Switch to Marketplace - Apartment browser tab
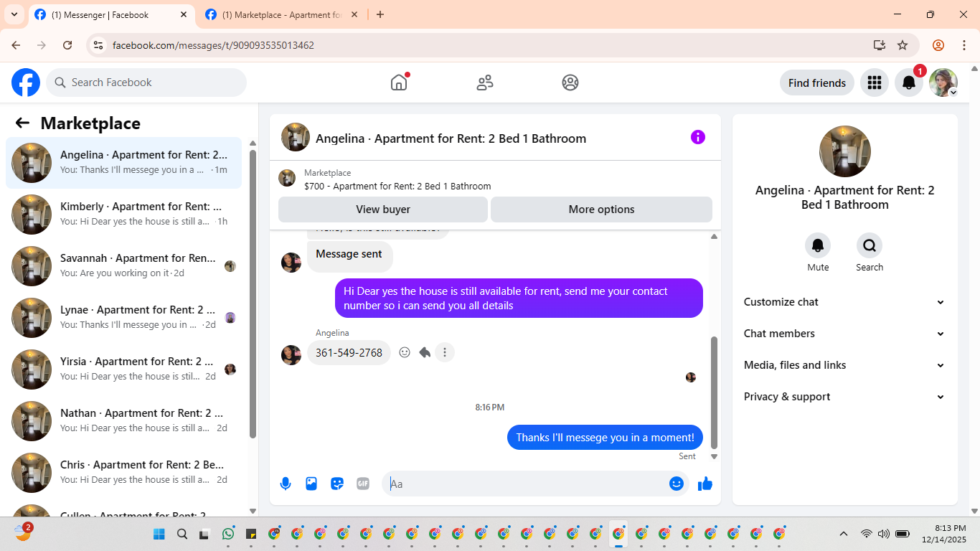The height and width of the screenshot is (551, 980). click(x=281, y=14)
